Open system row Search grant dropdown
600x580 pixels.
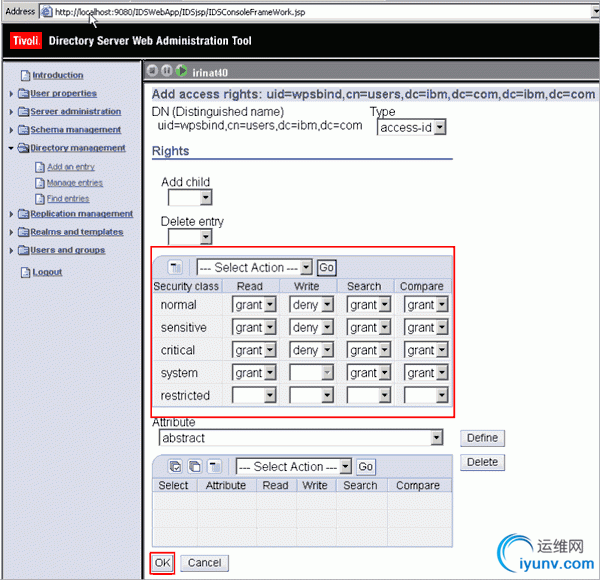point(368,373)
